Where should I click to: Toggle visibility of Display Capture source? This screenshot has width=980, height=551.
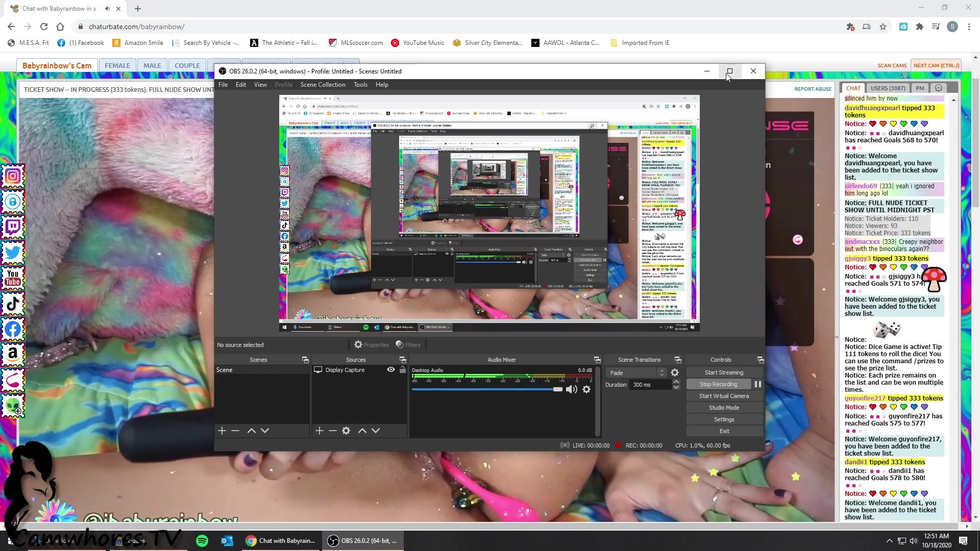[x=390, y=370]
